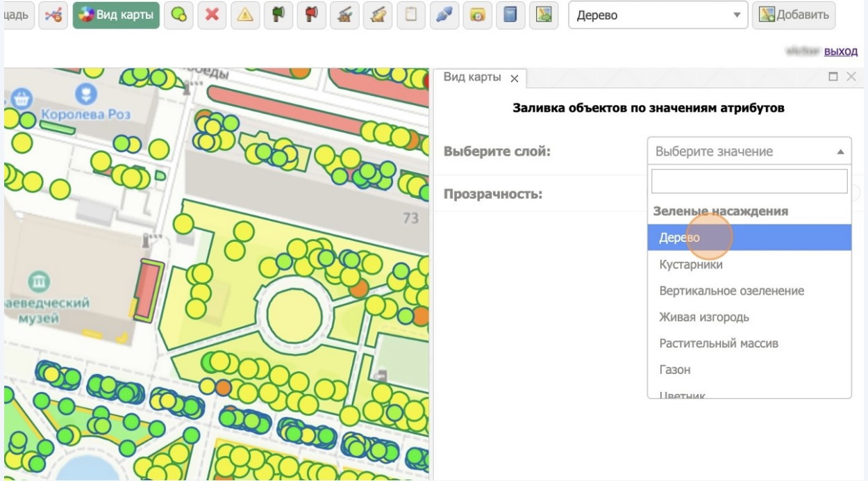Select the green axe tool icon
The image size is (868, 481).
[278, 15]
